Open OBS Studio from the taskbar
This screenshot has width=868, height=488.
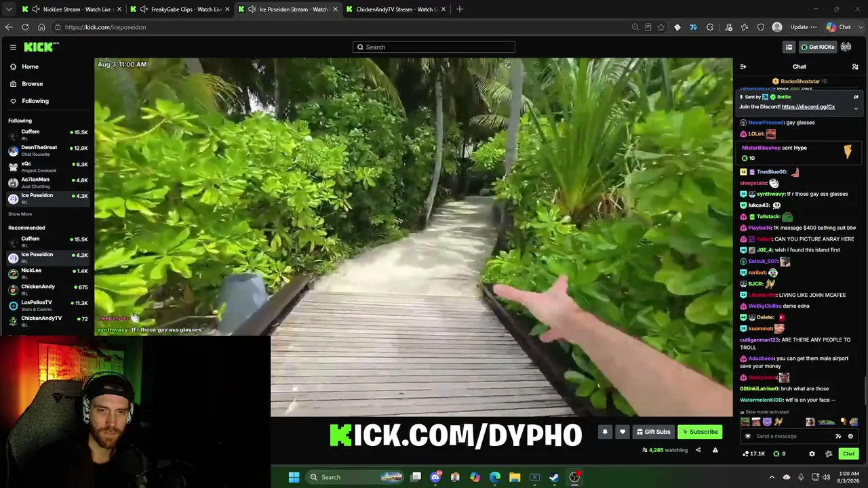point(574,477)
